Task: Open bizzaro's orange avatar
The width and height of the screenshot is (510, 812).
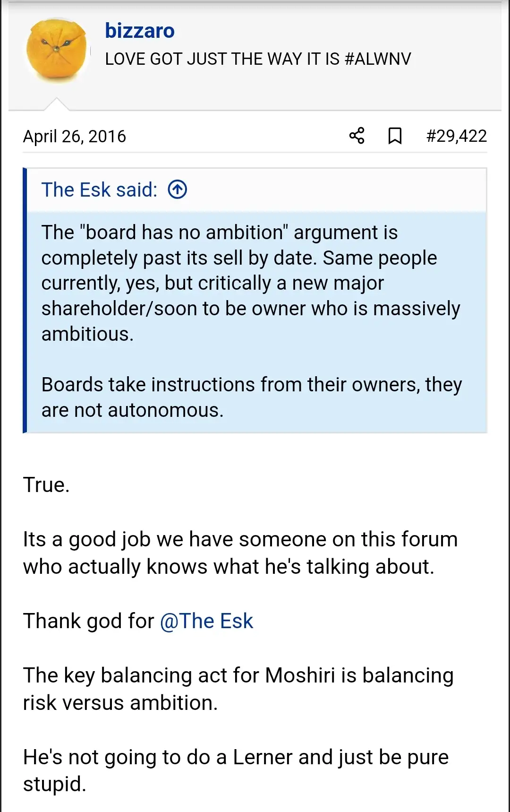Action: tap(57, 51)
